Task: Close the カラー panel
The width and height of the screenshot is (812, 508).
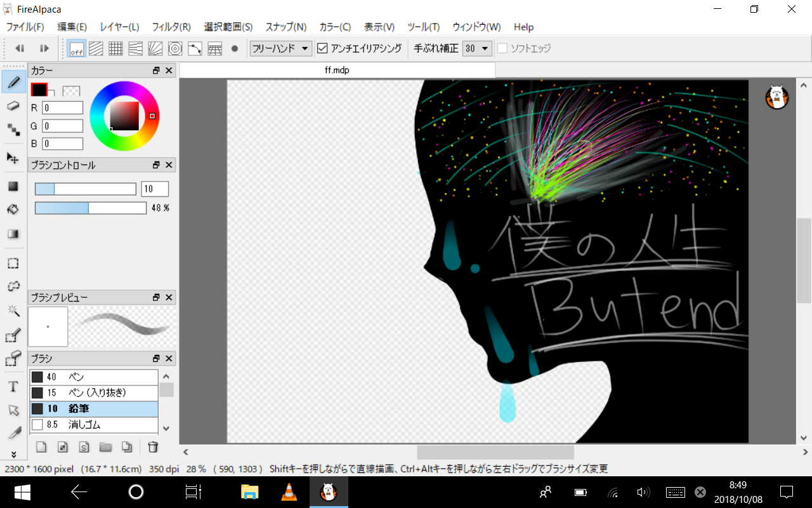Action: [x=169, y=71]
